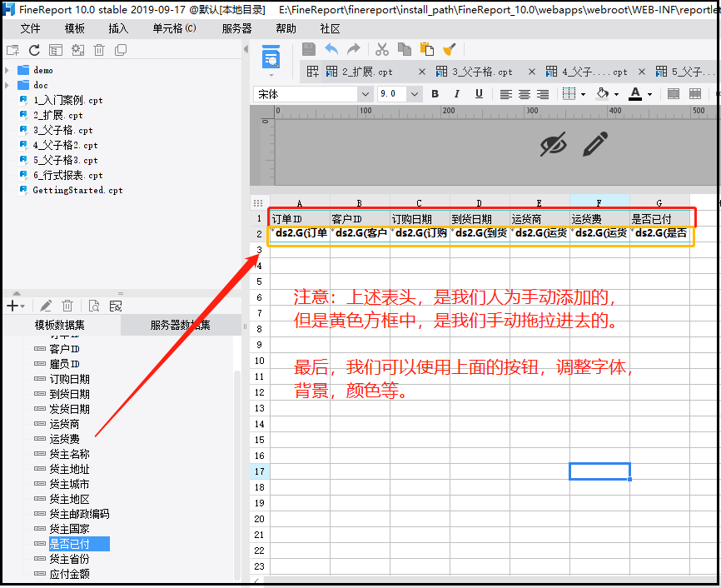Paste clipboard content
Screen dimensions: 721x588
pyautogui.click(x=427, y=49)
